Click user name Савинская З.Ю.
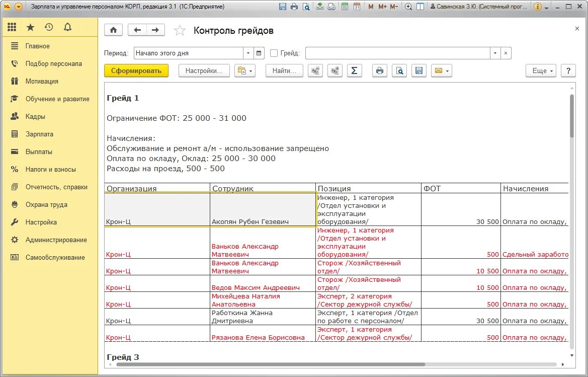Viewport: 588px width, 377px height. (x=479, y=7)
